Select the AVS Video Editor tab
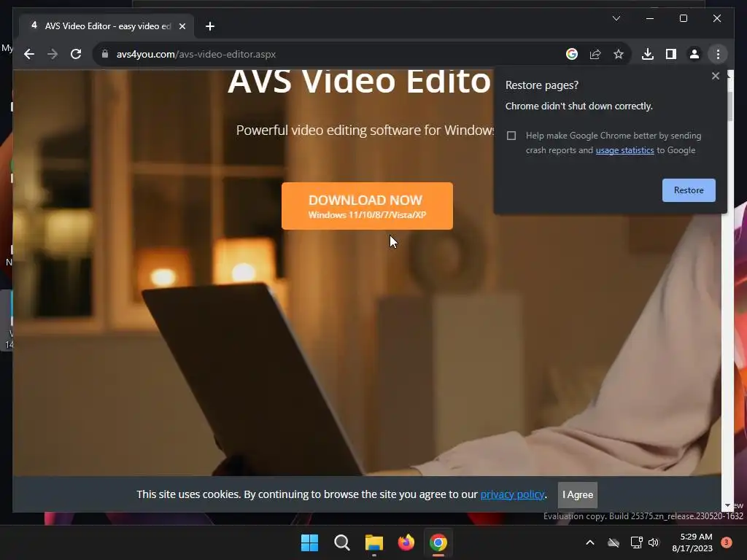Viewport: 747px width, 560px height. (x=107, y=26)
